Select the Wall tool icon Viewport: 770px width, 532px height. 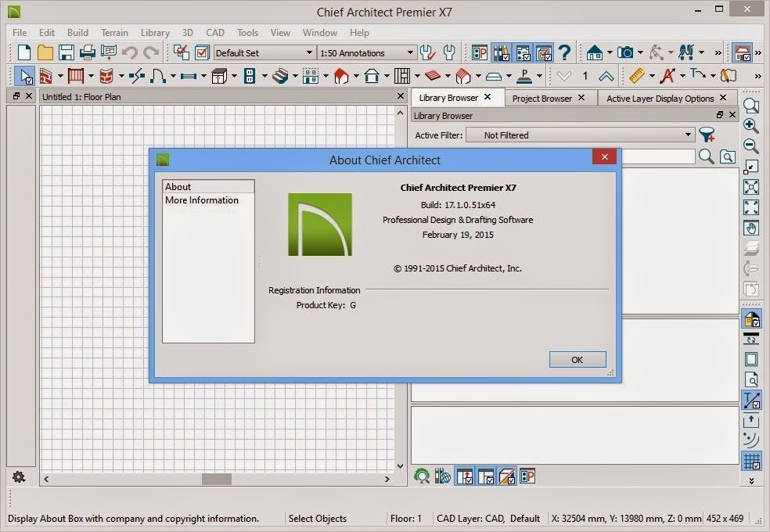(45, 76)
